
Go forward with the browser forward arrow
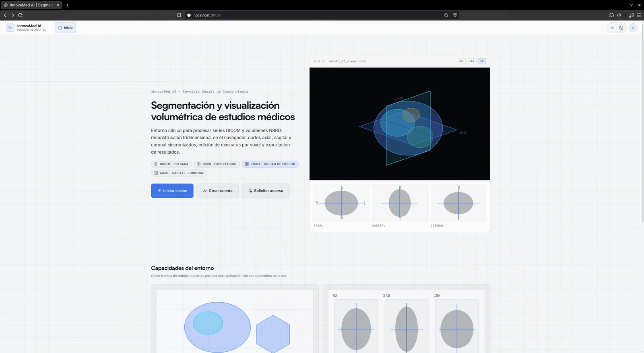tap(12, 15)
